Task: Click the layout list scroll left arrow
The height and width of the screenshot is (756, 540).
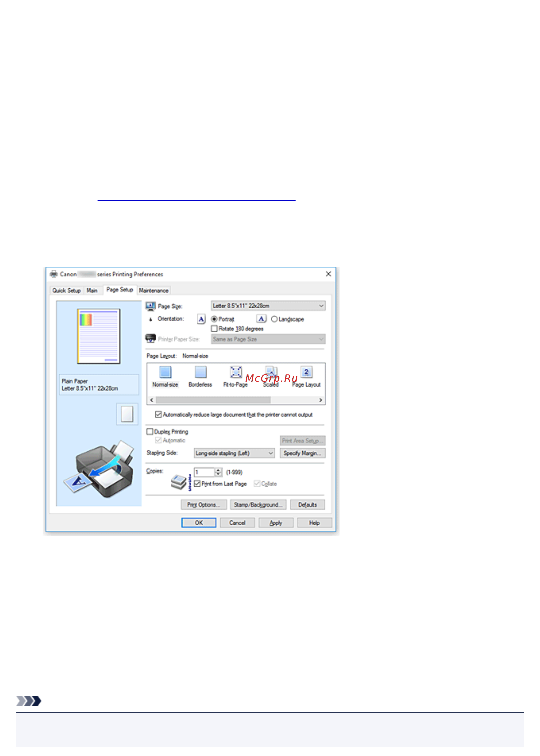Action: point(152,400)
